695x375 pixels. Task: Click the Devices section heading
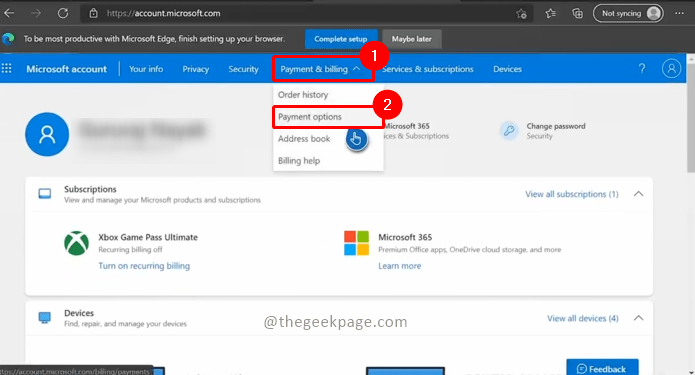point(79,313)
